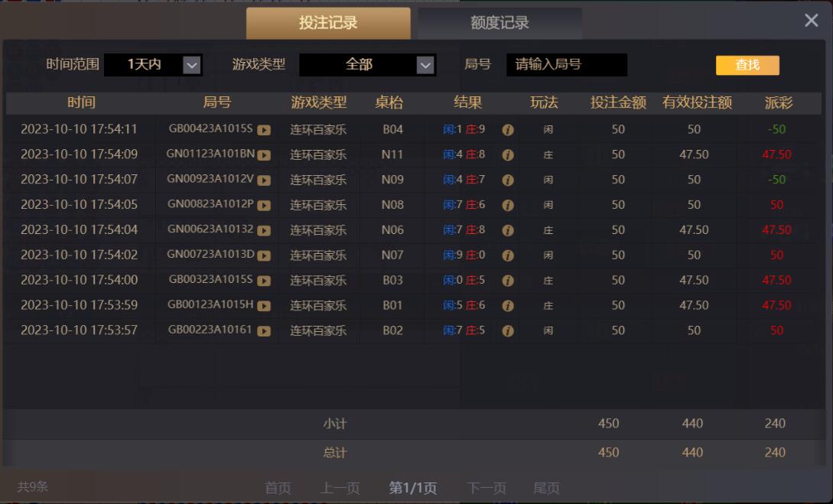Play video replay for round GN00623A10132
This screenshot has width=833, height=504.
click(x=264, y=230)
